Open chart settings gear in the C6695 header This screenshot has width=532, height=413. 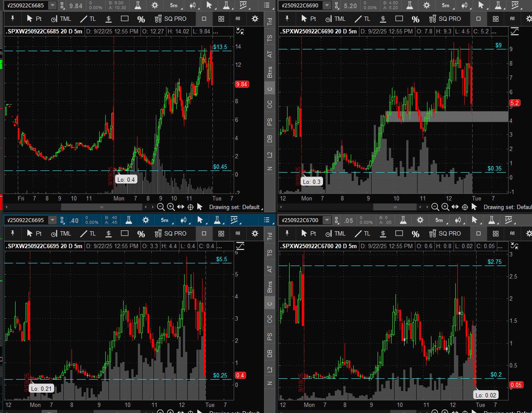click(x=146, y=220)
